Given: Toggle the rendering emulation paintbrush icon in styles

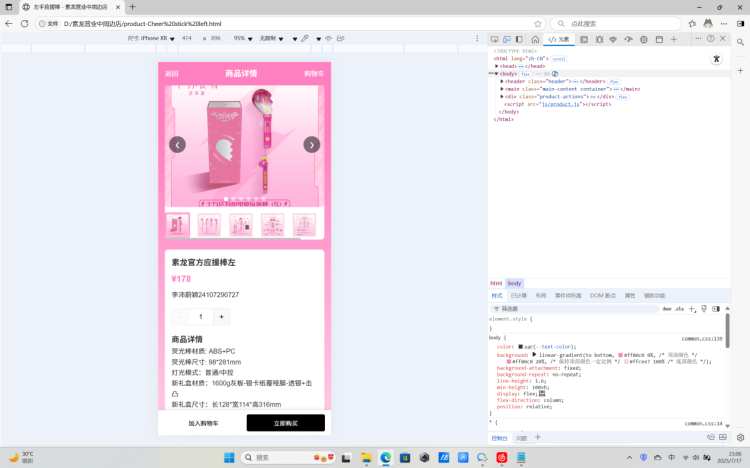Looking at the screenshot, I should 704,309.
